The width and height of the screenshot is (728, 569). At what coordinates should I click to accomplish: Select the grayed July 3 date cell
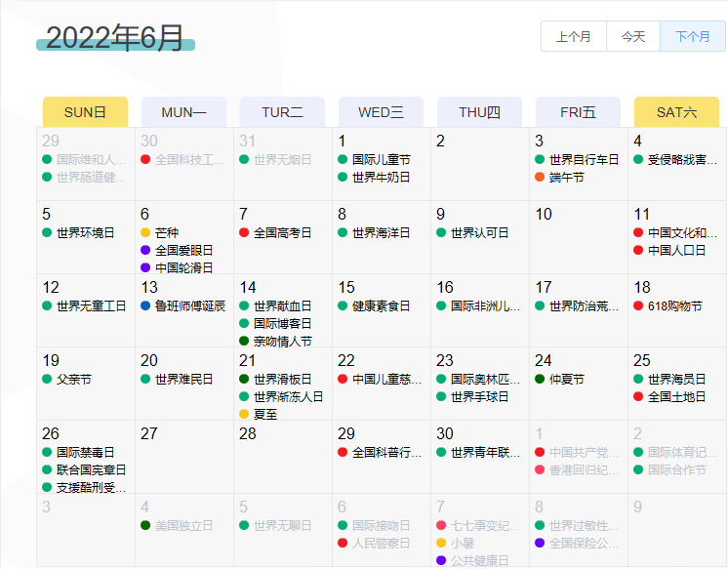(x=86, y=530)
